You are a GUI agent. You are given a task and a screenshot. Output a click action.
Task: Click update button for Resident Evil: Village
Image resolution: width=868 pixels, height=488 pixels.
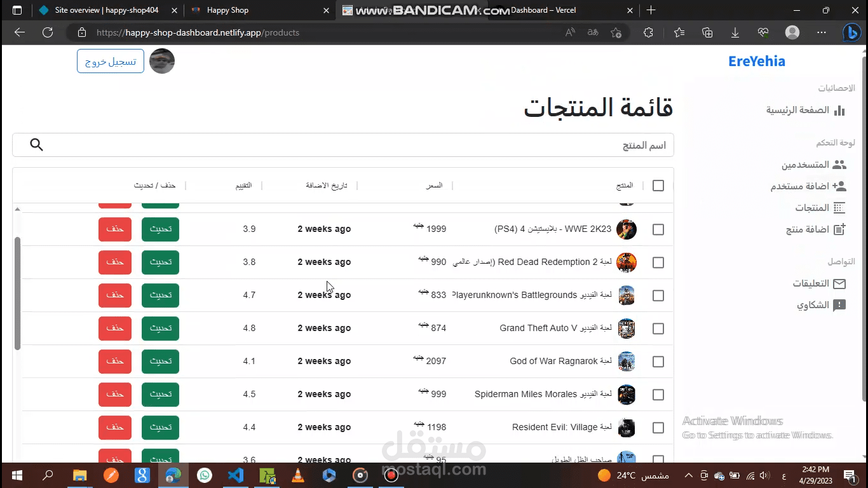(x=160, y=428)
